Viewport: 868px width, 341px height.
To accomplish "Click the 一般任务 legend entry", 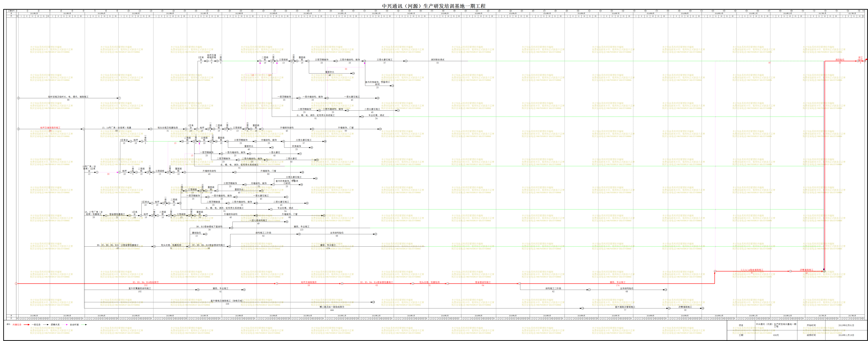I will point(36,324).
